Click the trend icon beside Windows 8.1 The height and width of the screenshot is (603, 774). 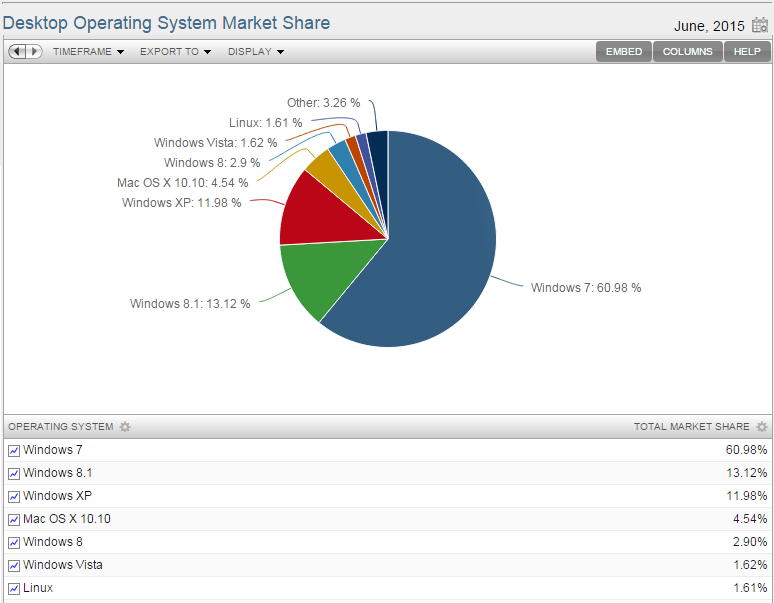pyautogui.click(x=14, y=474)
